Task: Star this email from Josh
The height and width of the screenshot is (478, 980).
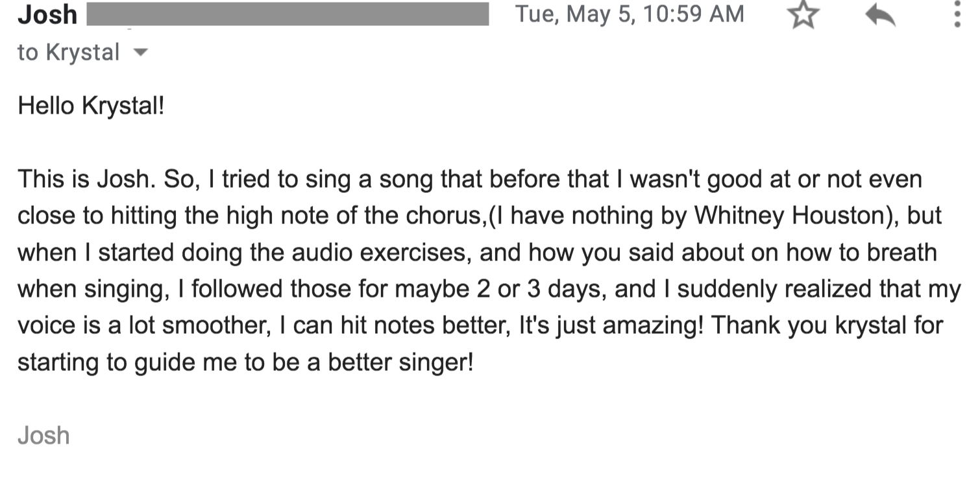Action: coord(803,15)
